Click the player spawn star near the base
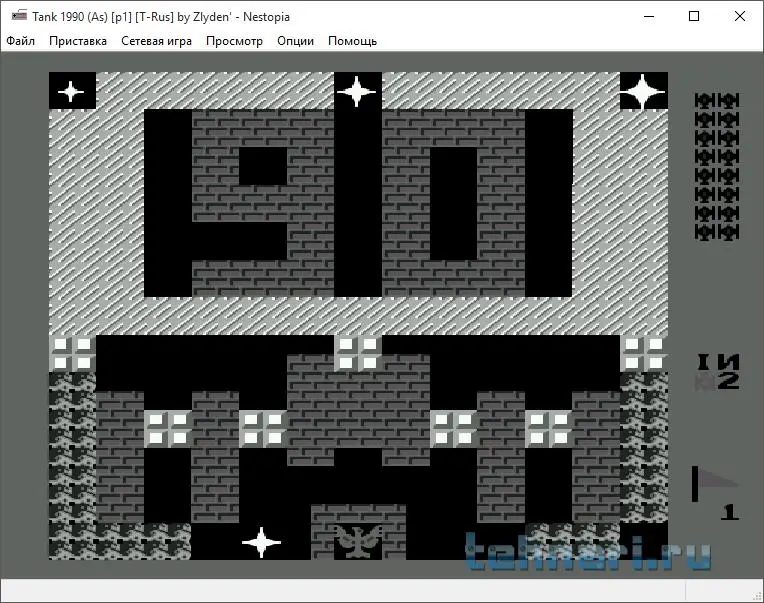The height and width of the screenshot is (603, 764). (x=262, y=542)
